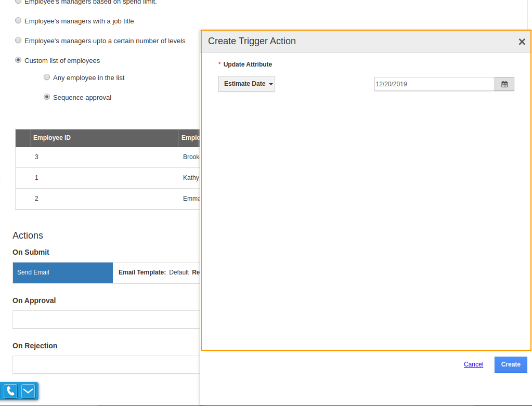The width and height of the screenshot is (532, 406).
Task: Choose Any employee in the list
Action: 47,77
